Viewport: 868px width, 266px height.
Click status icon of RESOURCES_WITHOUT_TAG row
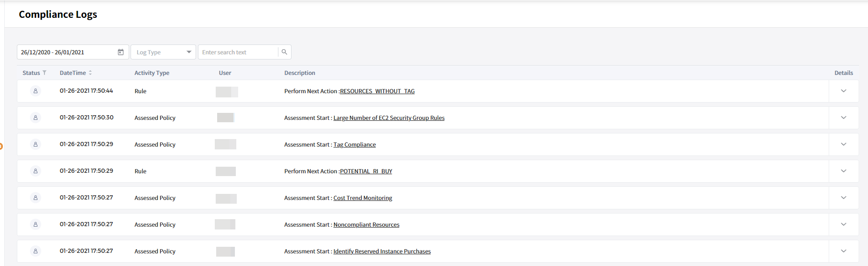(x=35, y=91)
